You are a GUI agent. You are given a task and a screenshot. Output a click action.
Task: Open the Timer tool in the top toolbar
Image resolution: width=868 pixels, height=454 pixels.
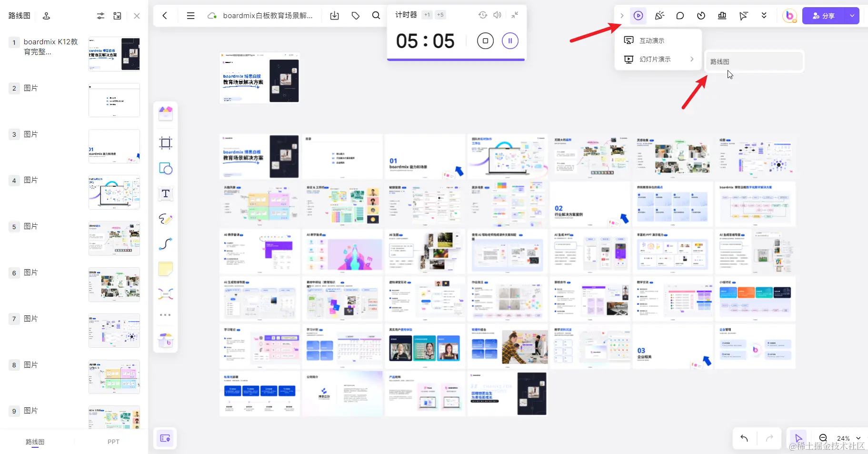[701, 15]
